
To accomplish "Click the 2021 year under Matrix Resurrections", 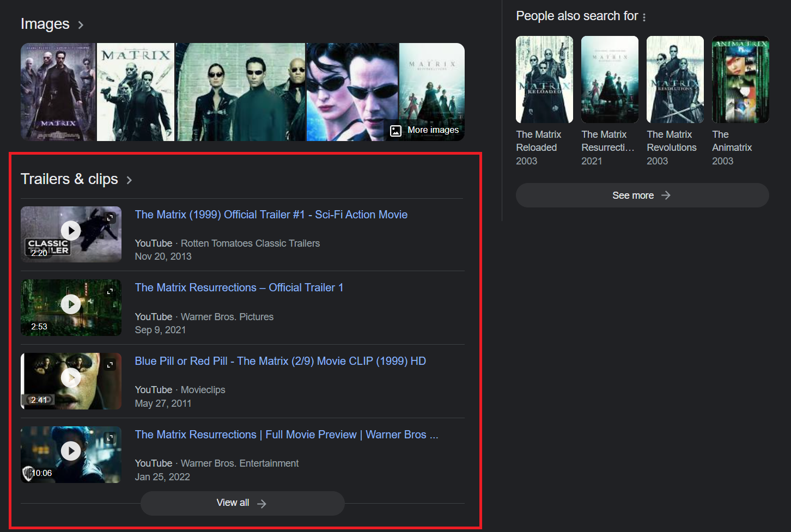I will [x=592, y=161].
